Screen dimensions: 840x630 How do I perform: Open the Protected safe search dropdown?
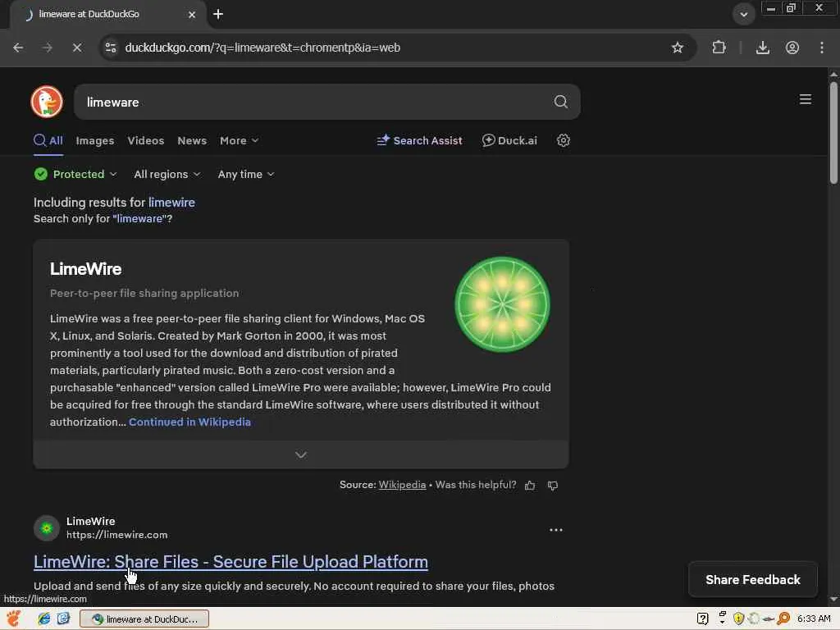click(75, 174)
